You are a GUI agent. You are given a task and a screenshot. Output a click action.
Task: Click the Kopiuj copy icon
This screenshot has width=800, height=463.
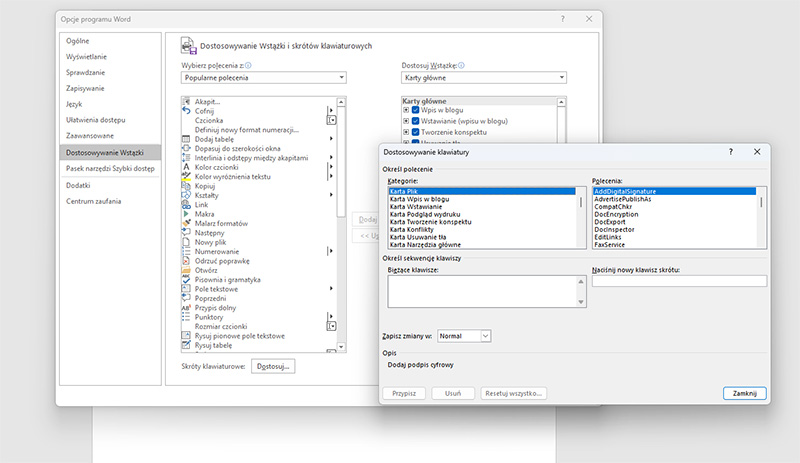(186, 186)
